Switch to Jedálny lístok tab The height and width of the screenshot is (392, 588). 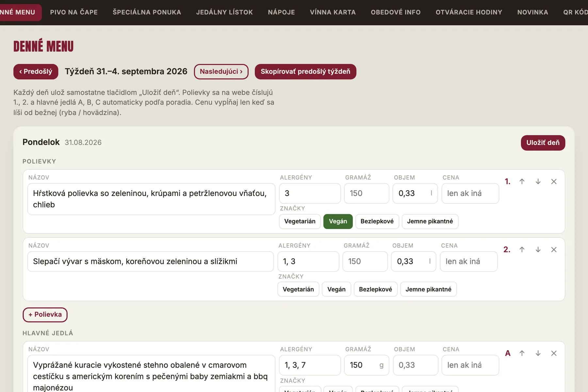[x=224, y=12]
